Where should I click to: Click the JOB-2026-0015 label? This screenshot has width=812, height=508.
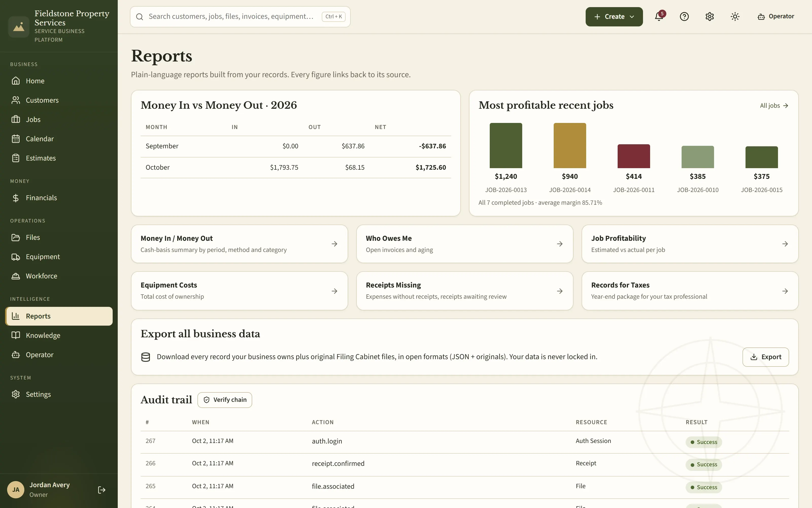tap(762, 190)
